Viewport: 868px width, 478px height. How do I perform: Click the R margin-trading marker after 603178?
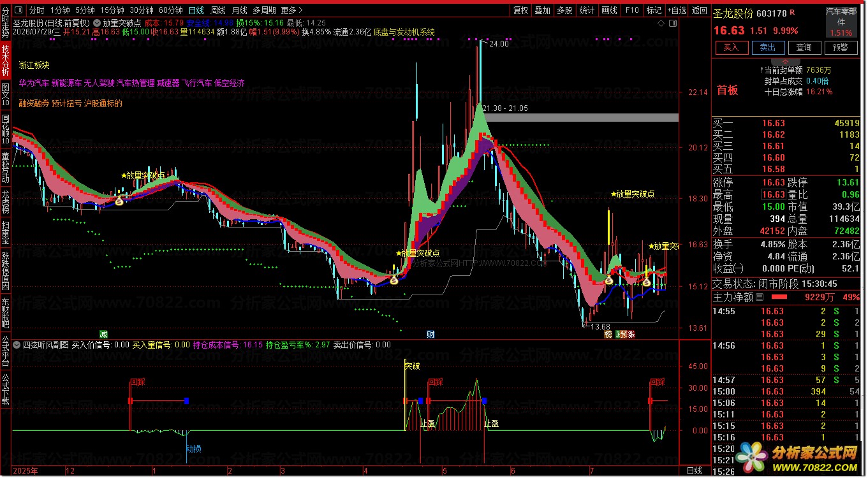pyautogui.click(x=791, y=12)
